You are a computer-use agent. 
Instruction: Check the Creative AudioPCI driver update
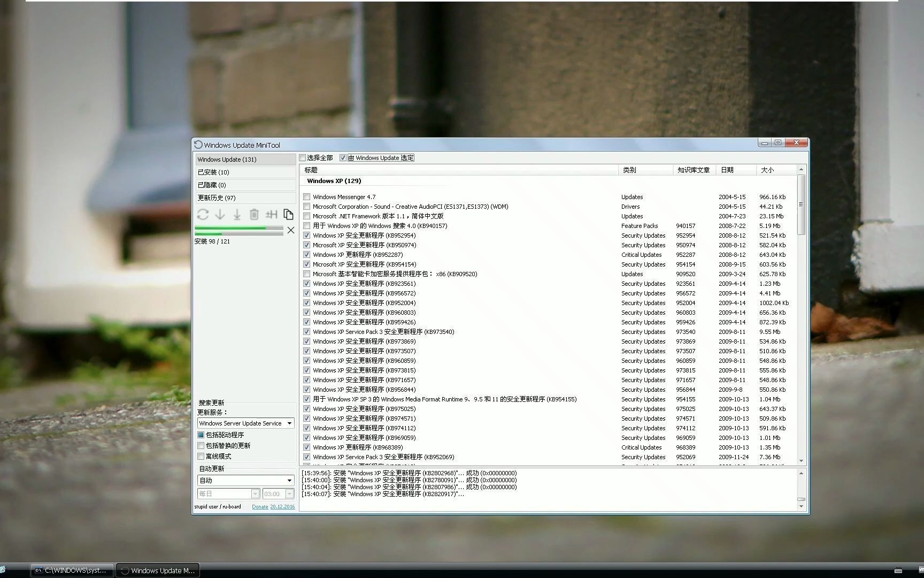(307, 207)
